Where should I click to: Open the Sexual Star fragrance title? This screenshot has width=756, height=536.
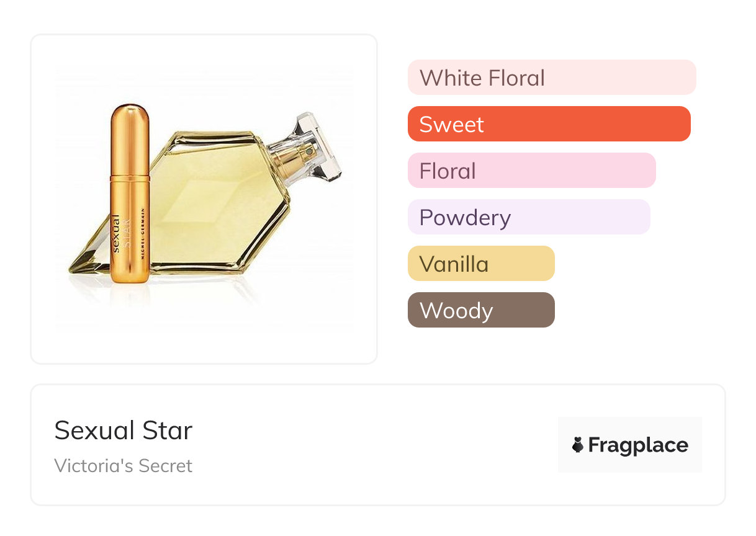tap(124, 430)
